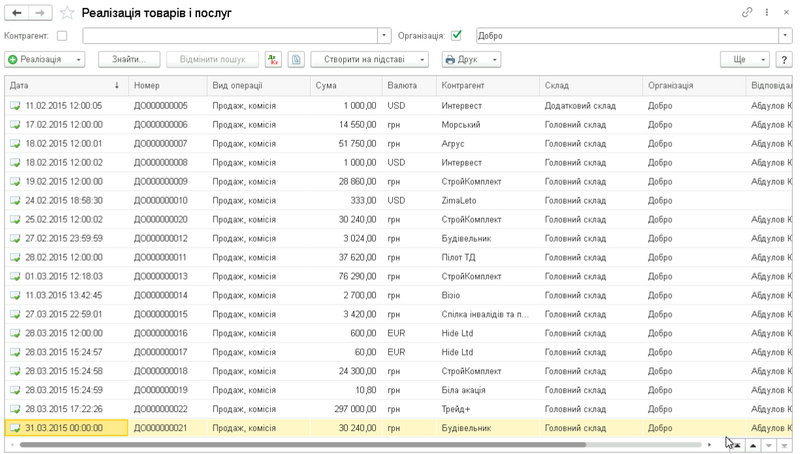Open the Контрагент field dropdown
This screenshot has width=800, height=454.
click(385, 36)
